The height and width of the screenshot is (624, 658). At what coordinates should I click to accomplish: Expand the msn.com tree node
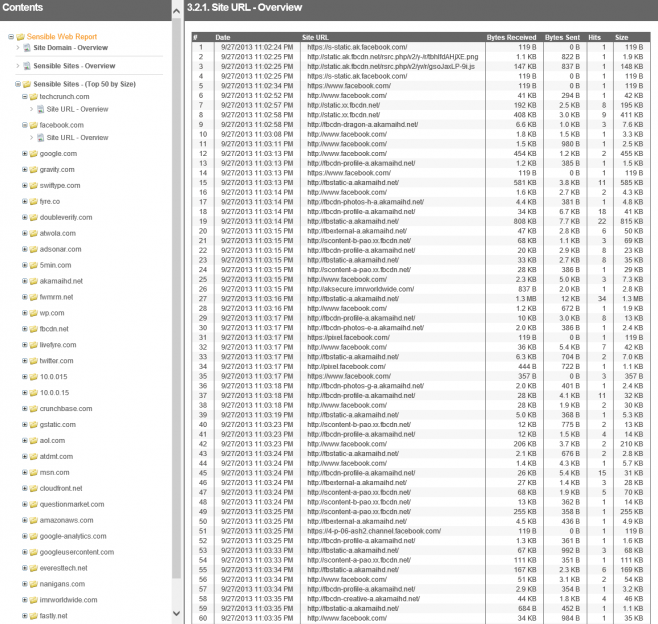point(24,472)
